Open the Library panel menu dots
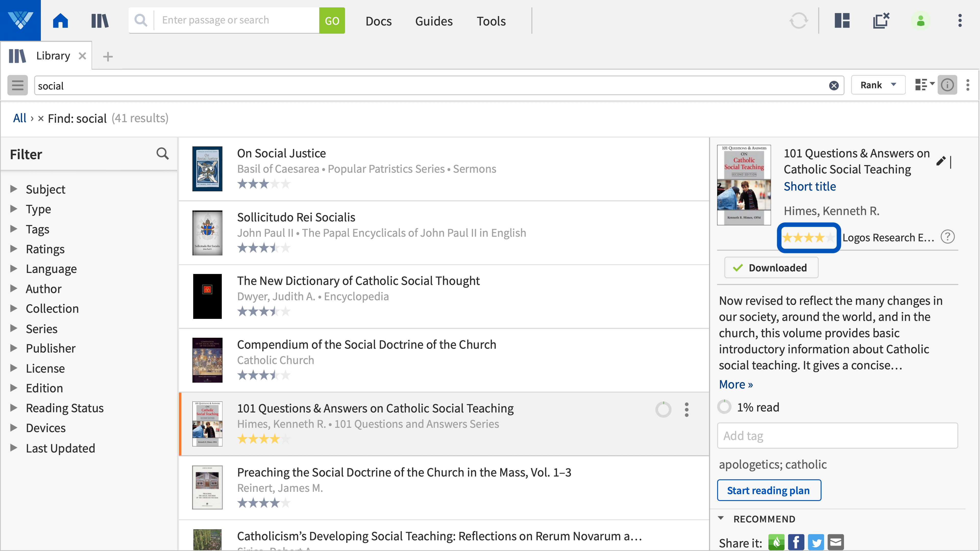Viewport: 980px width, 551px height. [968, 85]
